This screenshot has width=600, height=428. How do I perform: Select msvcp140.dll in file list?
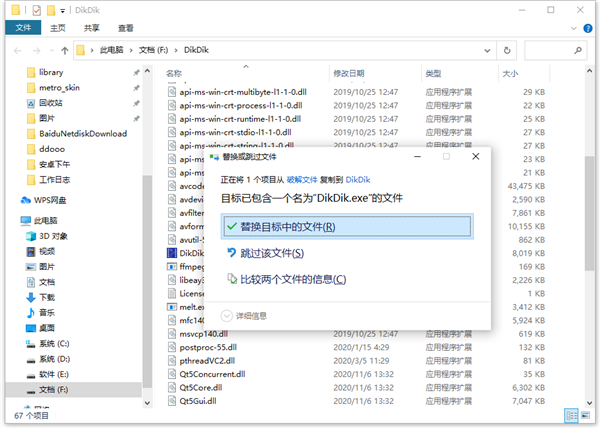204,334
